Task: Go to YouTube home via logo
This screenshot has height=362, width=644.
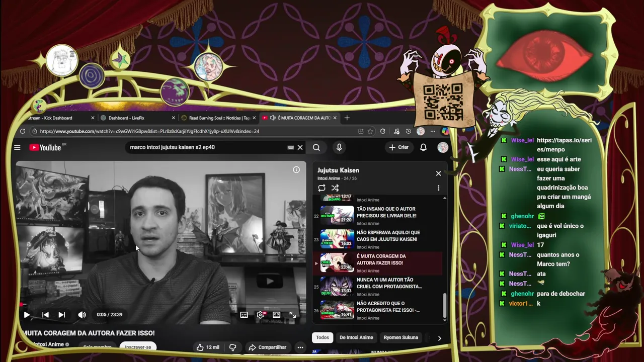Action: click(45, 147)
